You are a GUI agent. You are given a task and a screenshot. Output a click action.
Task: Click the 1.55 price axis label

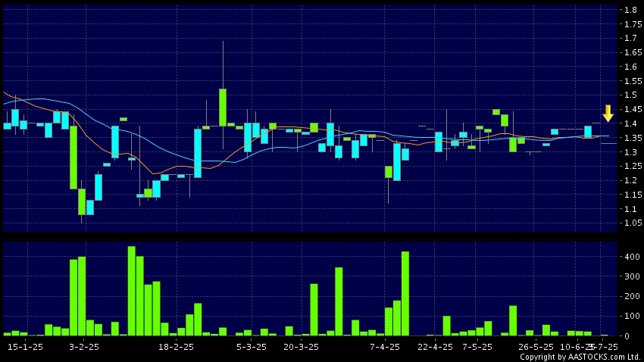pyautogui.click(x=633, y=81)
